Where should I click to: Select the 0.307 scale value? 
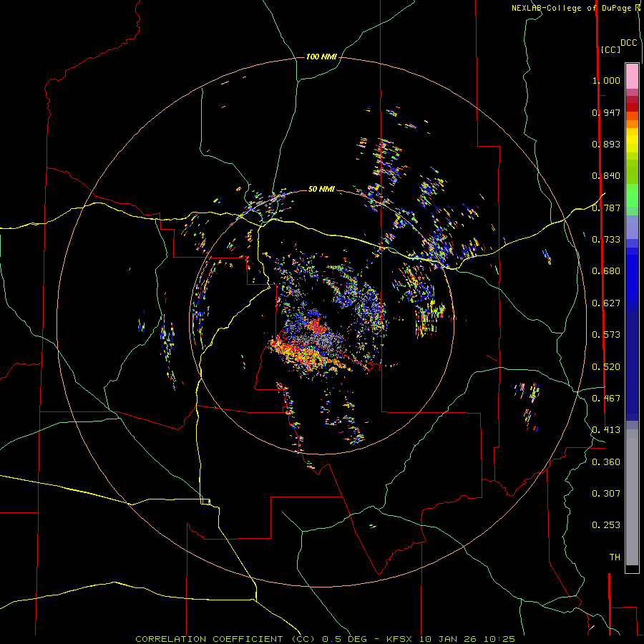(x=606, y=494)
